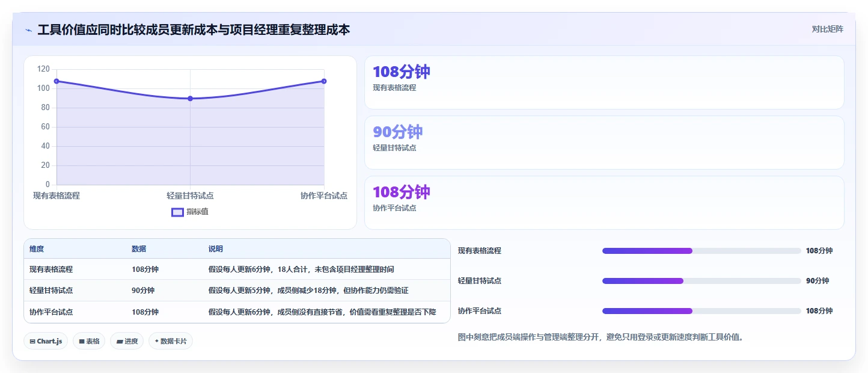The width and height of the screenshot is (868, 373).
Task: Click the 数据卡片 tag chip
Action: 171,341
